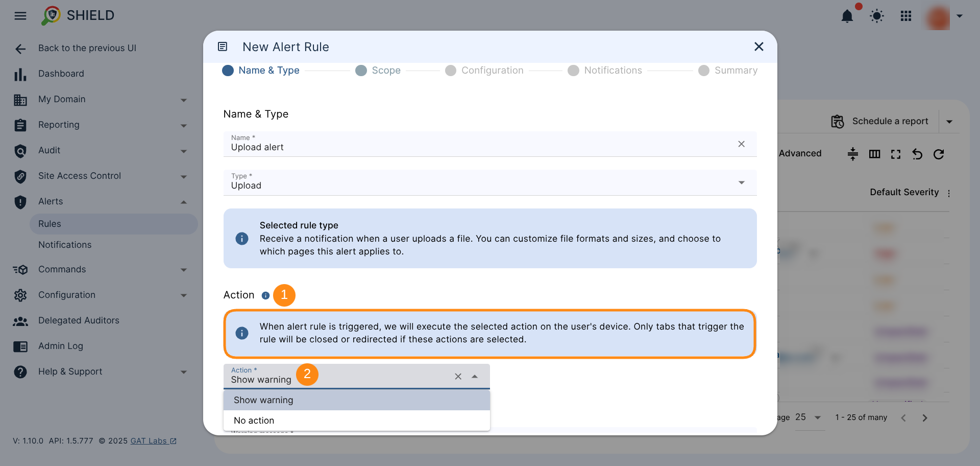This screenshot has height=466, width=980.
Task: Collapse the Action dropdown arrow
Action: point(475,377)
